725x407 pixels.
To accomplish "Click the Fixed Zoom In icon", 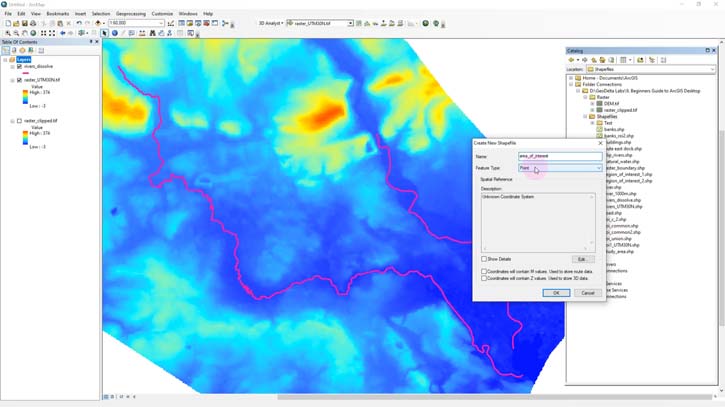I will coord(43,33).
